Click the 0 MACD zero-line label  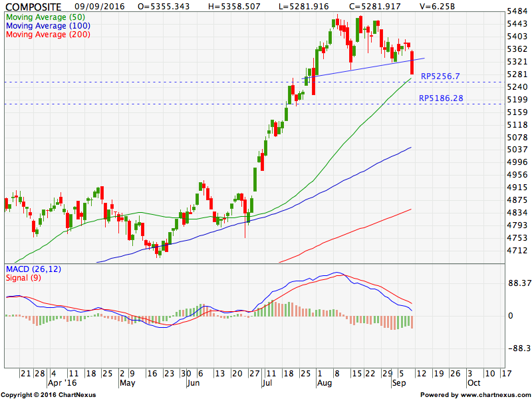click(x=511, y=316)
